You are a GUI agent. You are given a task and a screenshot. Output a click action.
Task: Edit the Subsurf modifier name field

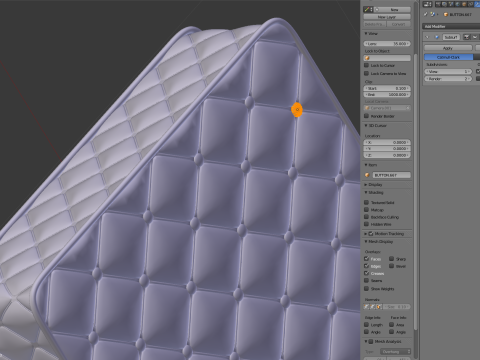click(451, 37)
